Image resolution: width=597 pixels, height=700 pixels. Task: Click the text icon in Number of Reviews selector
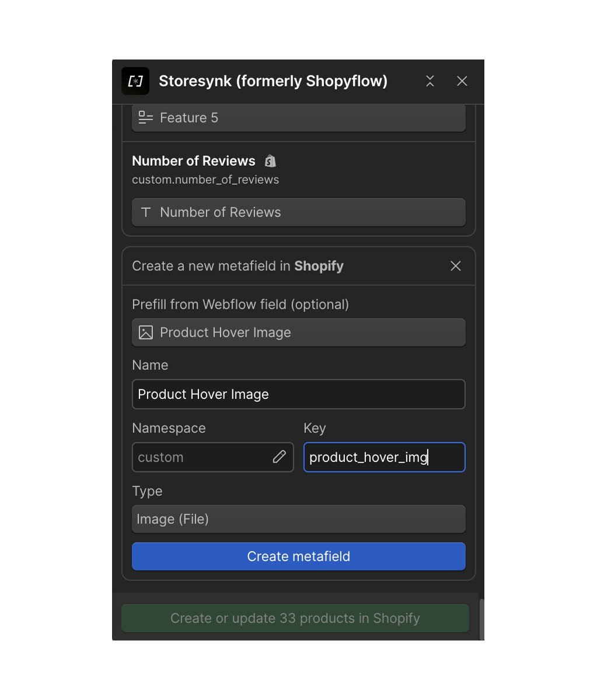coord(146,212)
